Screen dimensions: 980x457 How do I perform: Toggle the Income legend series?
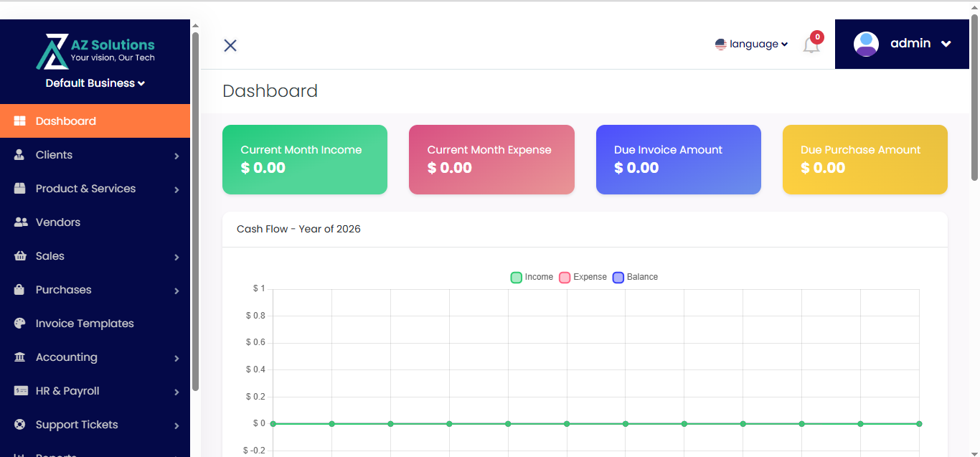point(532,277)
